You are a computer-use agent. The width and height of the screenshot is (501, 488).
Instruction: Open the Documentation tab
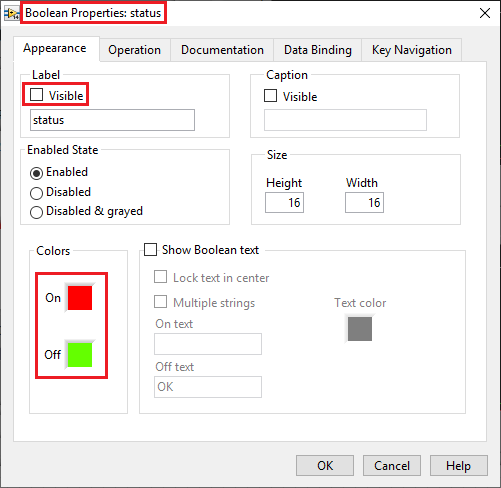coord(222,50)
